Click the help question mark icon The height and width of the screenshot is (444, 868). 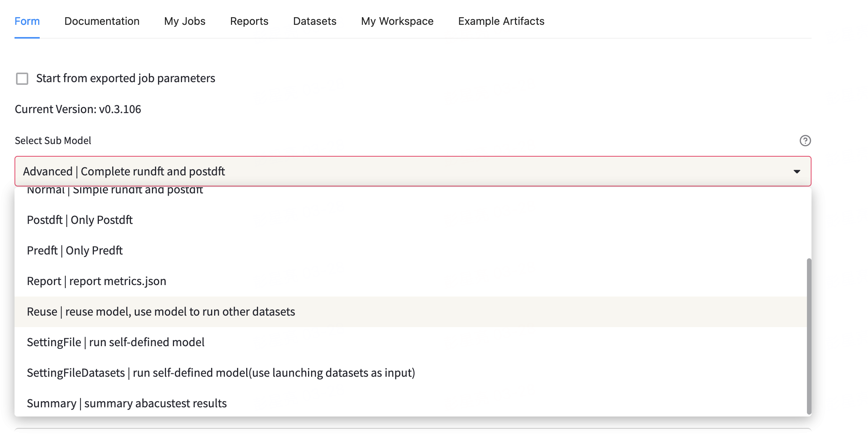805,141
